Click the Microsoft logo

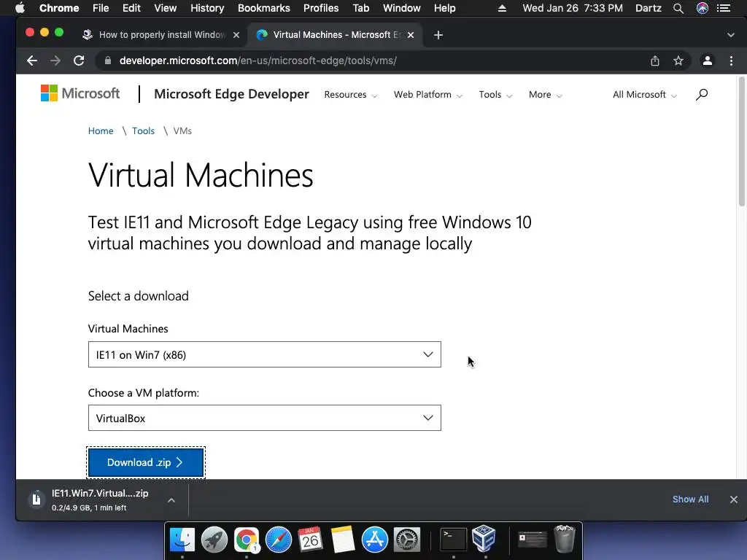tap(80, 93)
